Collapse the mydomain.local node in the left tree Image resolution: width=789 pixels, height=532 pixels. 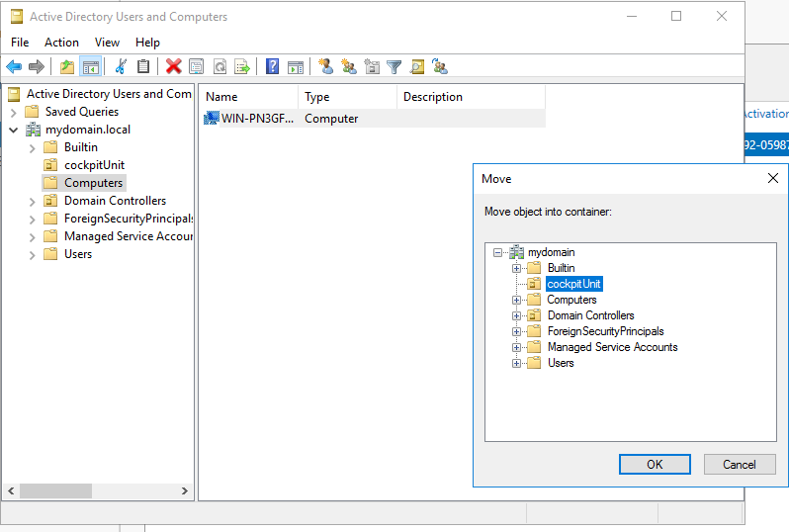pyautogui.click(x=14, y=130)
